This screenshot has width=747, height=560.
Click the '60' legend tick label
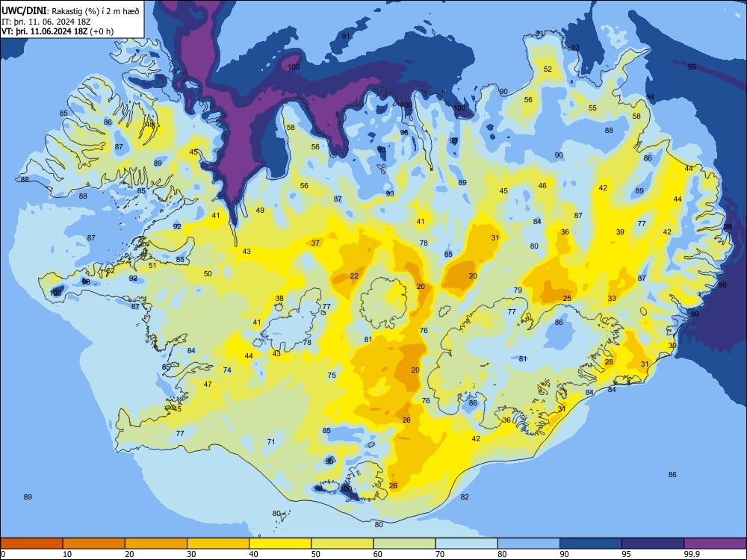click(378, 554)
